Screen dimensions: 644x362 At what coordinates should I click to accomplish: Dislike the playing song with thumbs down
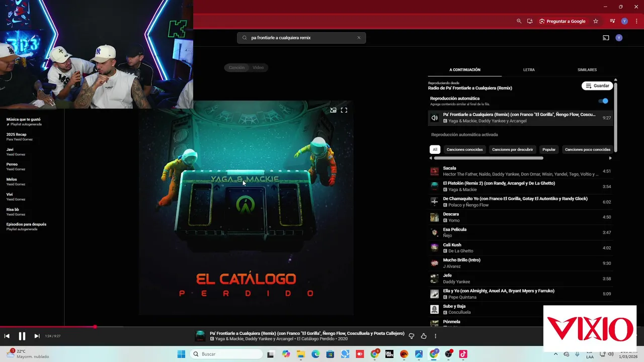coord(412,336)
